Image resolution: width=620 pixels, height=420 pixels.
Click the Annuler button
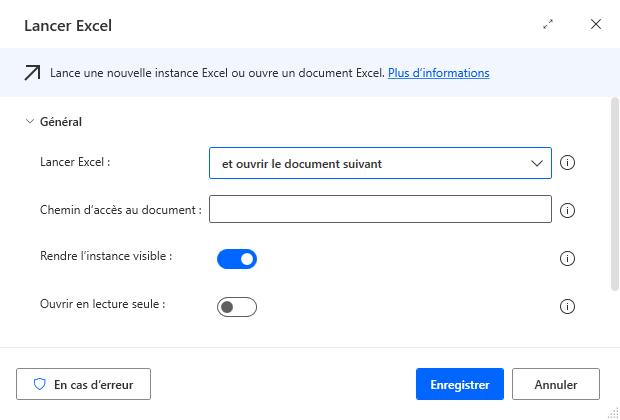(556, 384)
